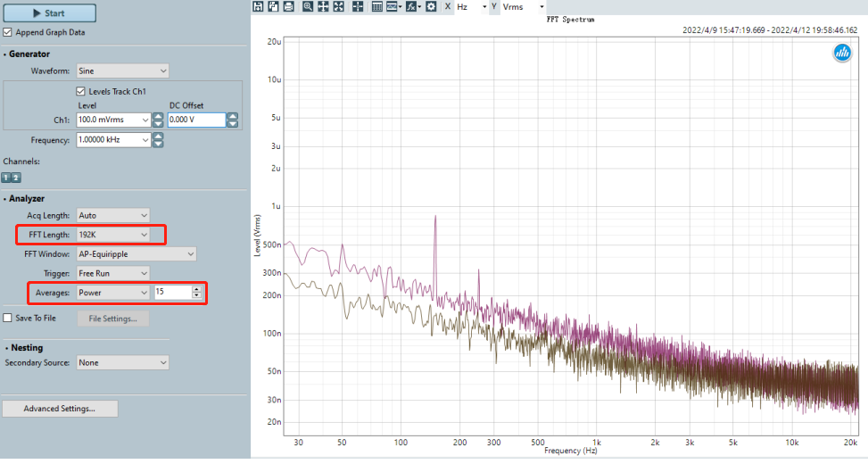Toggle channel 2 button
This screenshot has width=868, height=464.
point(16,178)
